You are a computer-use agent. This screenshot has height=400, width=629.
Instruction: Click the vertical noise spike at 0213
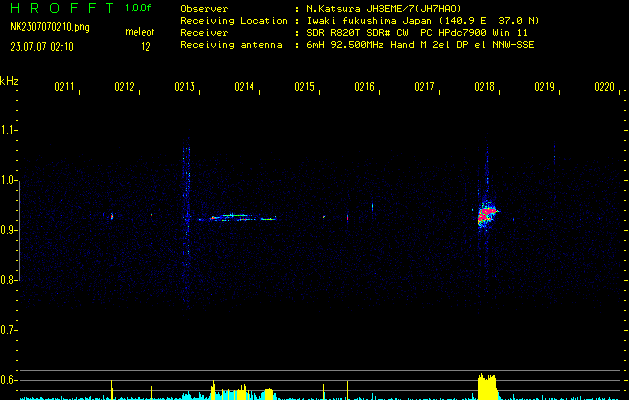pos(186,200)
